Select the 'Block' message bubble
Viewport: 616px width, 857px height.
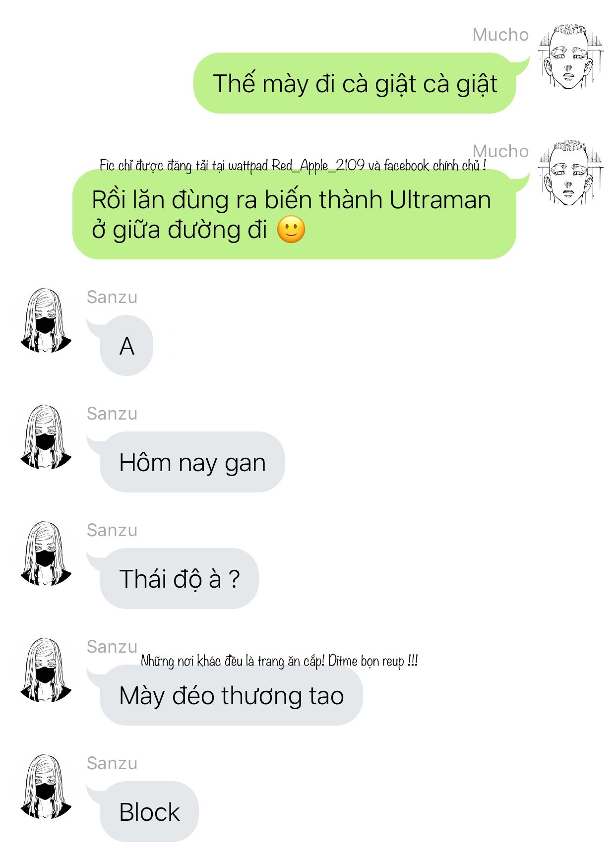point(149,812)
